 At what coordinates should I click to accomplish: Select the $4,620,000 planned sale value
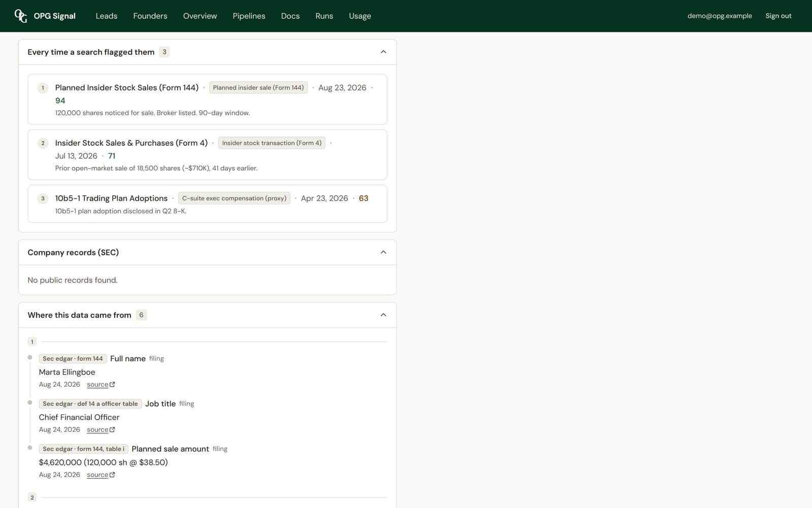pyautogui.click(x=103, y=462)
